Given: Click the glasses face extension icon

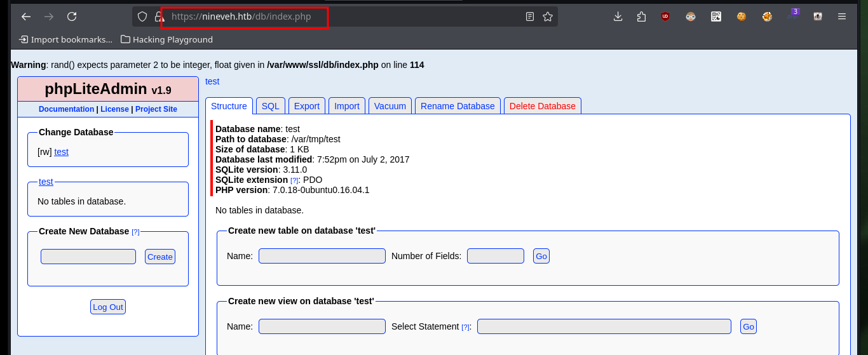Looking at the screenshot, I should pos(691,17).
